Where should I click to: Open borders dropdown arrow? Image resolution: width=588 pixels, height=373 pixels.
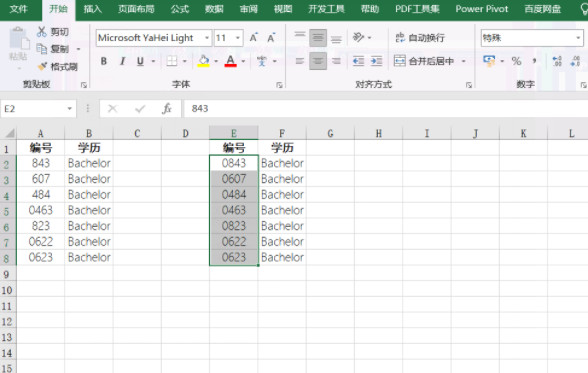point(184,61)
